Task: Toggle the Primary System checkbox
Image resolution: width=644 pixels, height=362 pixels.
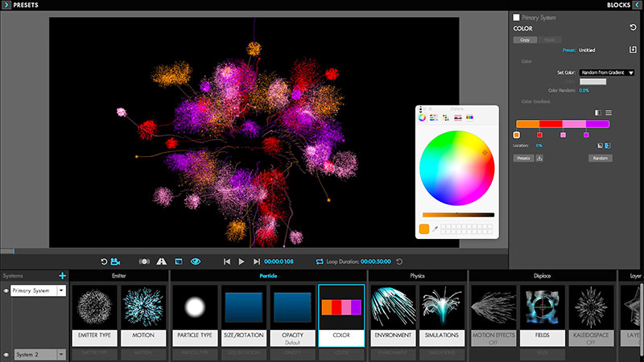Action: point(516,17)
